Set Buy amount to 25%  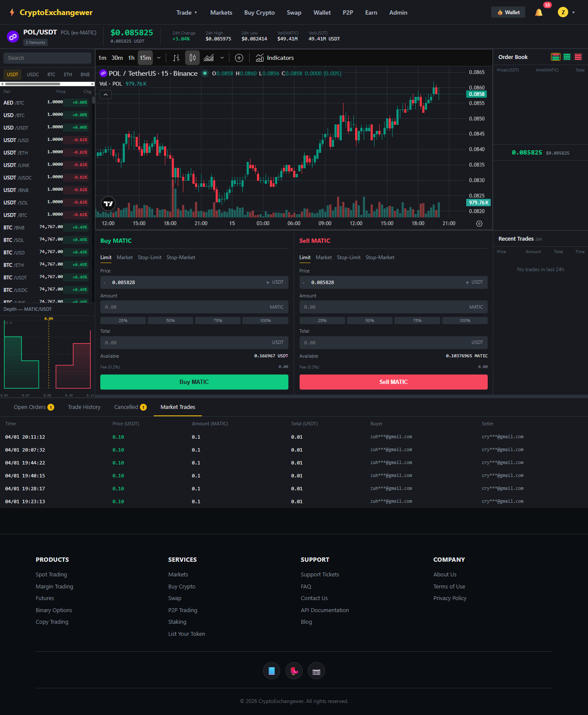123,321
